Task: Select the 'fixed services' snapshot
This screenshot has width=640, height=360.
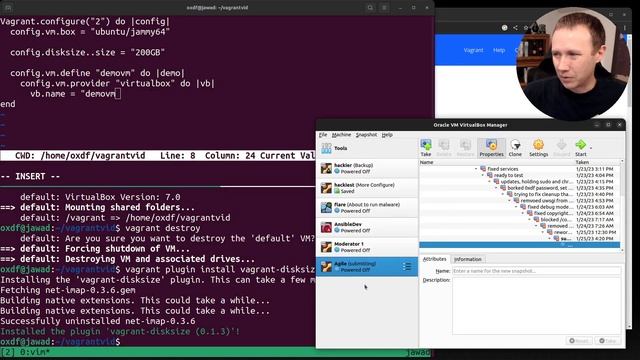Action: click(502, 169)
